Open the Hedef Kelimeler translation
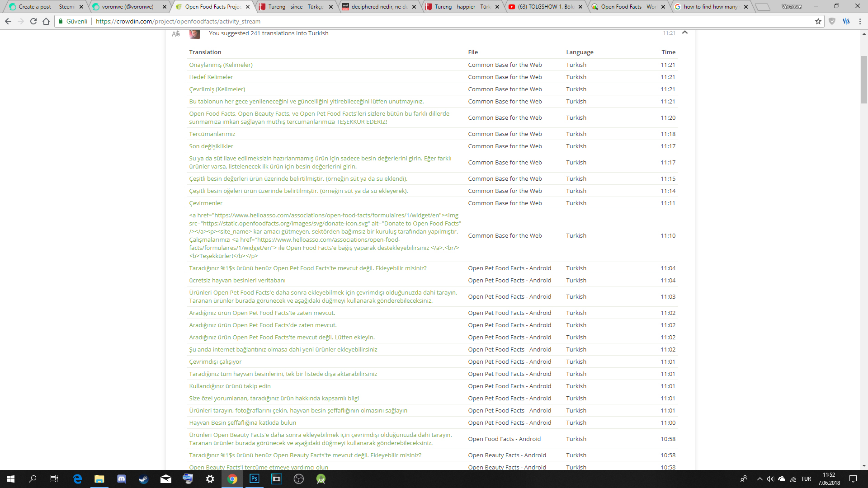868x488 pixels. click(x=211, y=77)
